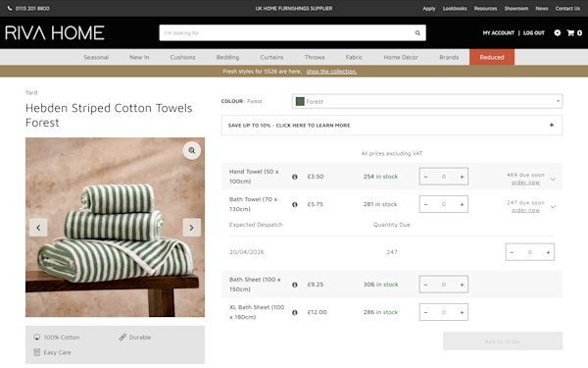Go to the Reduced section
588x368 pixels.
[x=492, y=57]
